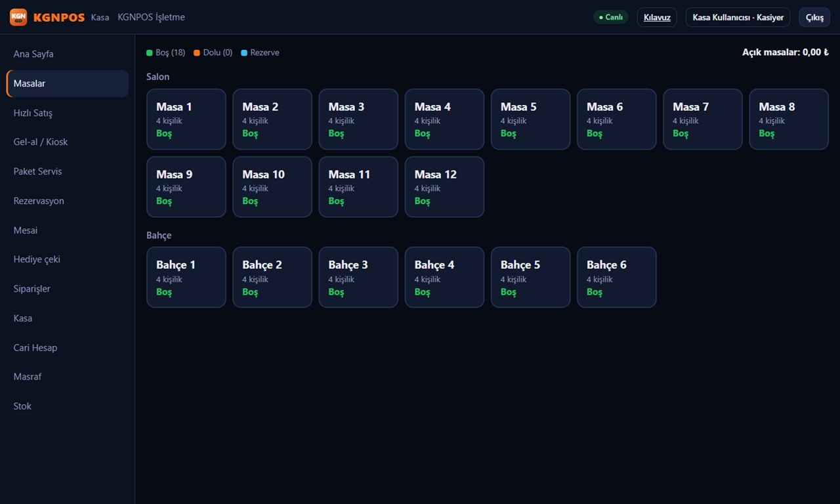Screen dimensions: 840x504
Task: Log out with the Çıkış button
Action: tap(814, 17)
